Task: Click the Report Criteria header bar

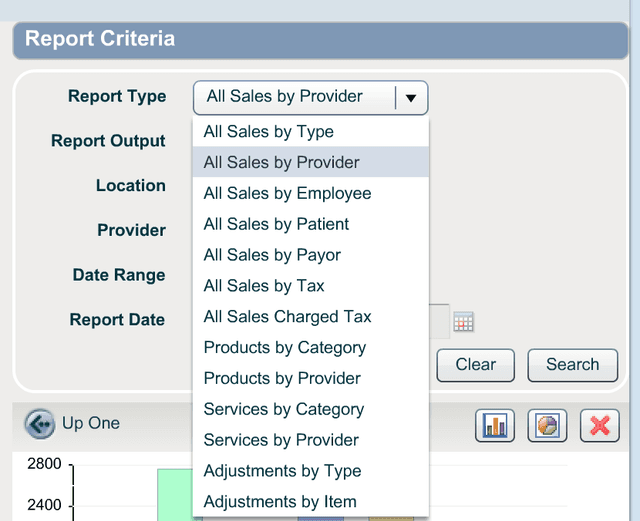Action: [x=320, y=40]
